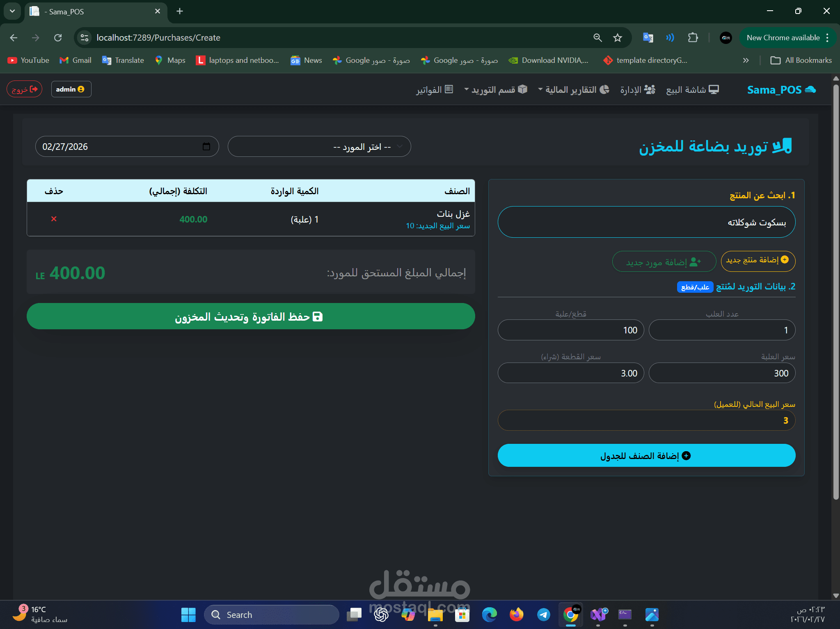Open site information icon in address bar
The height and width of the screenshot is (629, 840).
pos(85,38)
